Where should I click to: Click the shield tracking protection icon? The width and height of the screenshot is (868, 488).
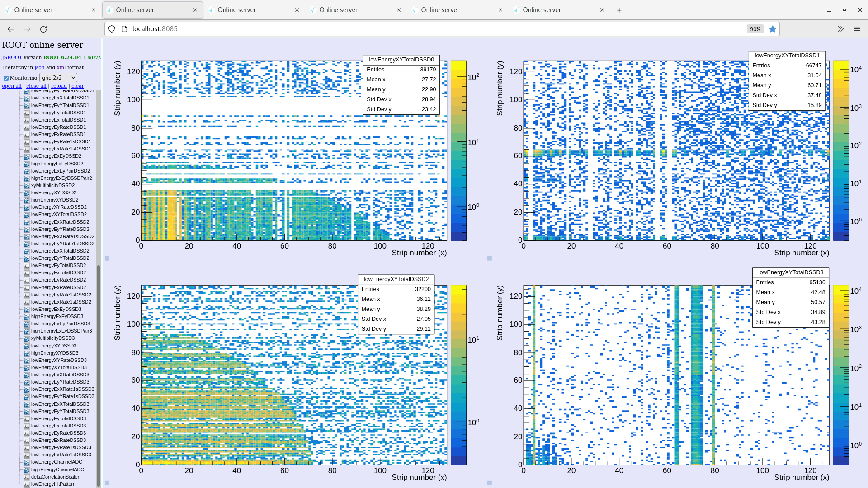[x=112, y=29]
